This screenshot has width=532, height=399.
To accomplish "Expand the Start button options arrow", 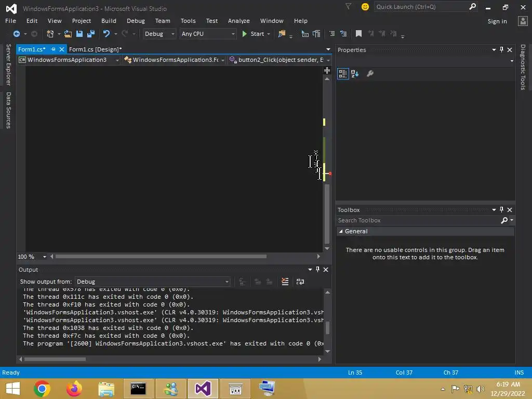I will [269, 34].
